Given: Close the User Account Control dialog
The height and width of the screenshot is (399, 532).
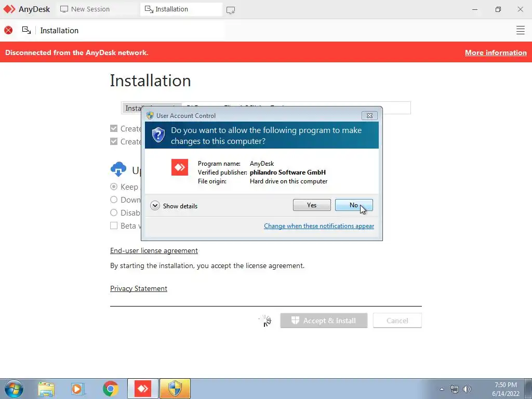Looking at the screenshot, I should 369,116.
